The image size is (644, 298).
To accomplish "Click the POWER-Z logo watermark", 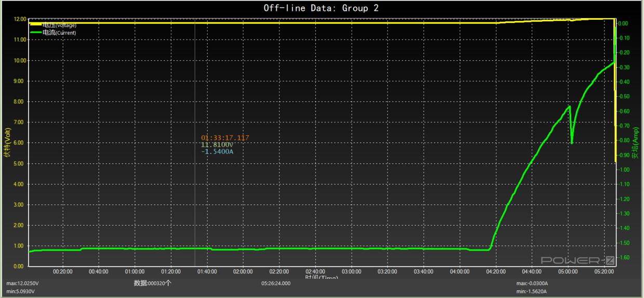I will tap(577, 260).
